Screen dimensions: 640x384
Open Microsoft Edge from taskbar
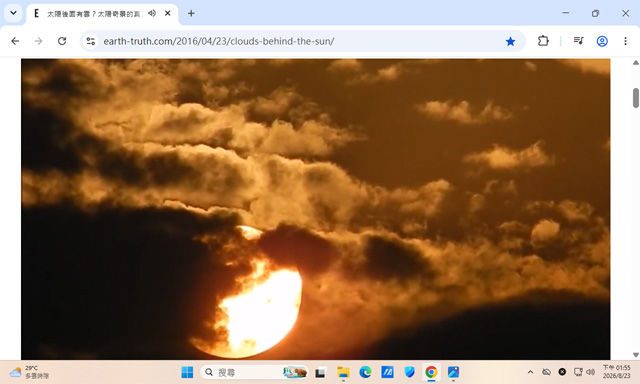(x=365, y=372)
